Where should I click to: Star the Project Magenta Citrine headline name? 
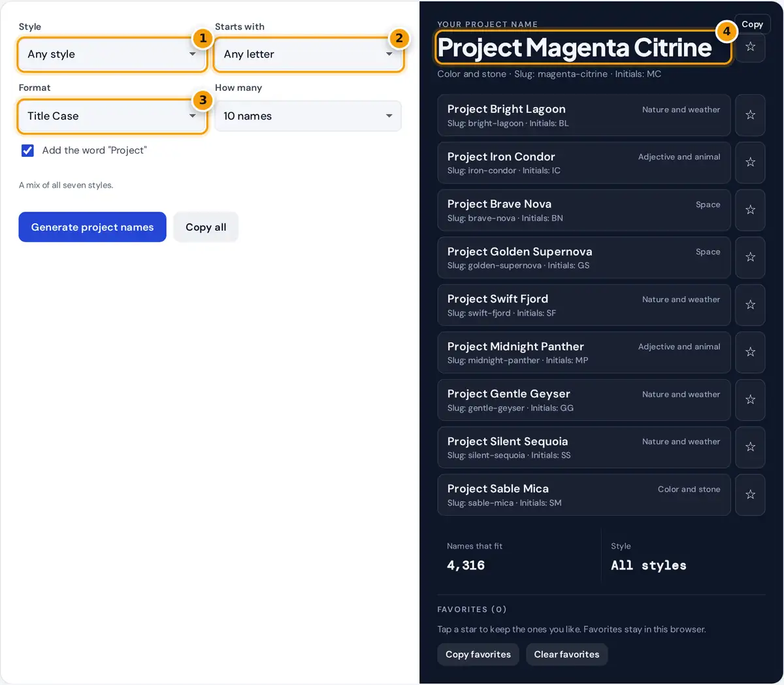[750, 46]
